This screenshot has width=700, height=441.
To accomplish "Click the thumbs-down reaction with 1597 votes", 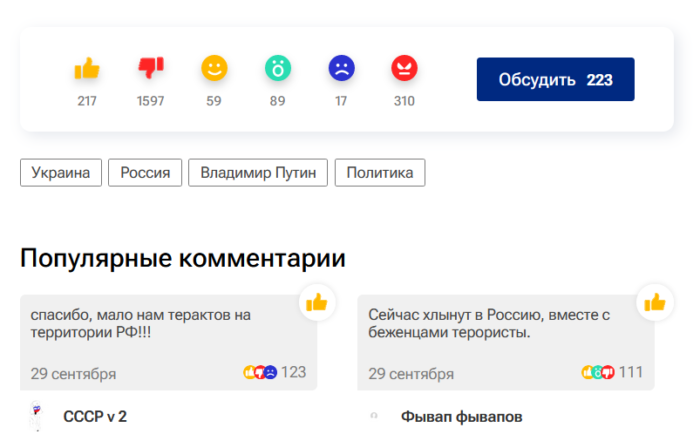I will (x=151, y=68).
